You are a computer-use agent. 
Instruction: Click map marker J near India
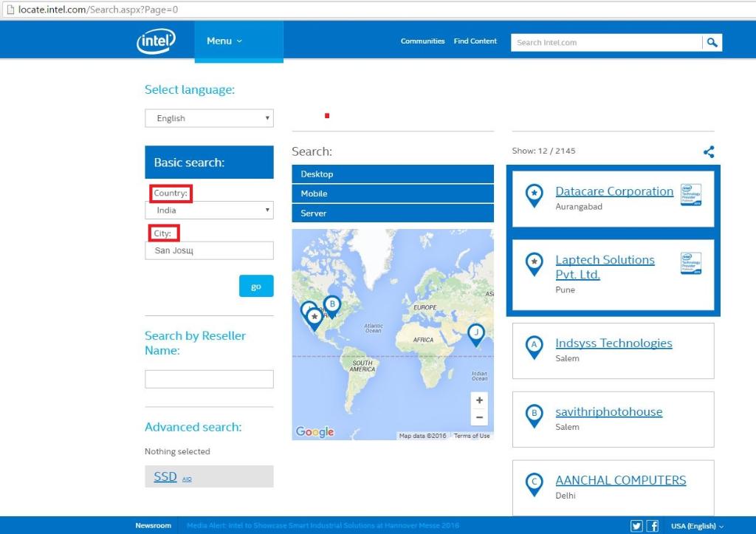point(476,334)
